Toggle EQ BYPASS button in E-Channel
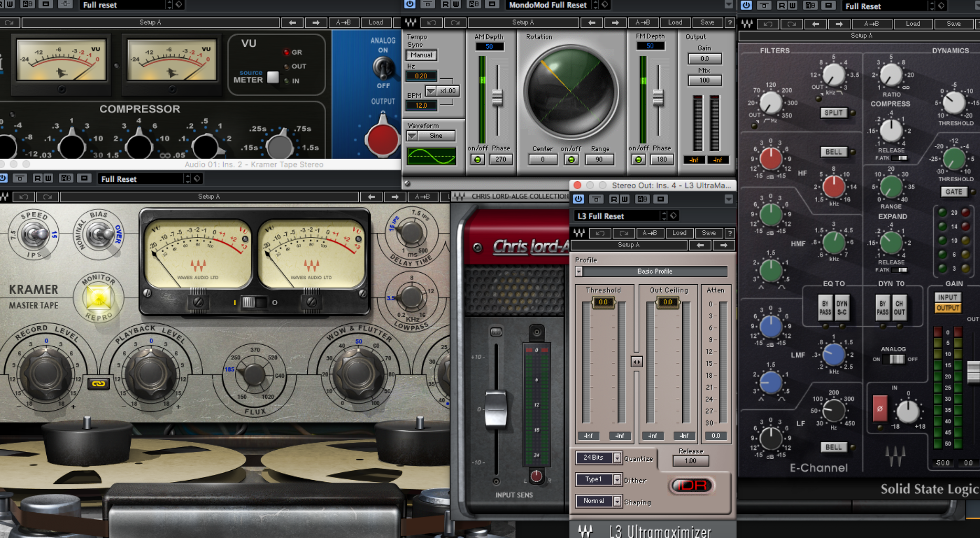The image size is (980, 538). (825, 308)
